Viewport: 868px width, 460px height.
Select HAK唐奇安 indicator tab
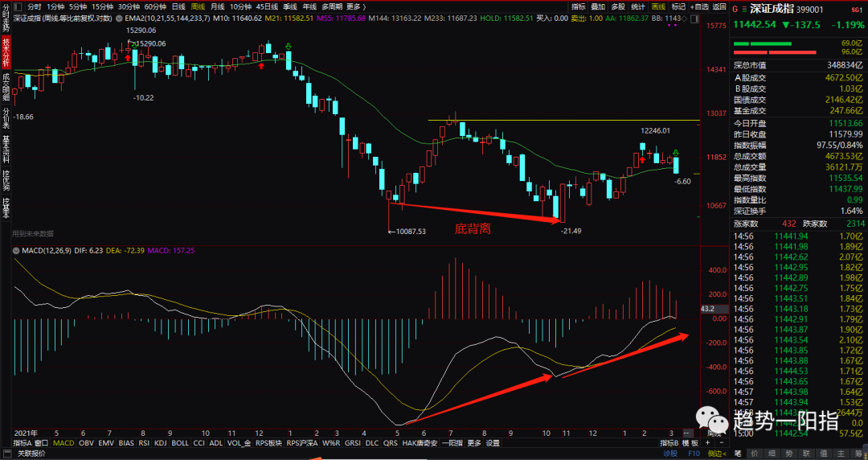[420, 443]
